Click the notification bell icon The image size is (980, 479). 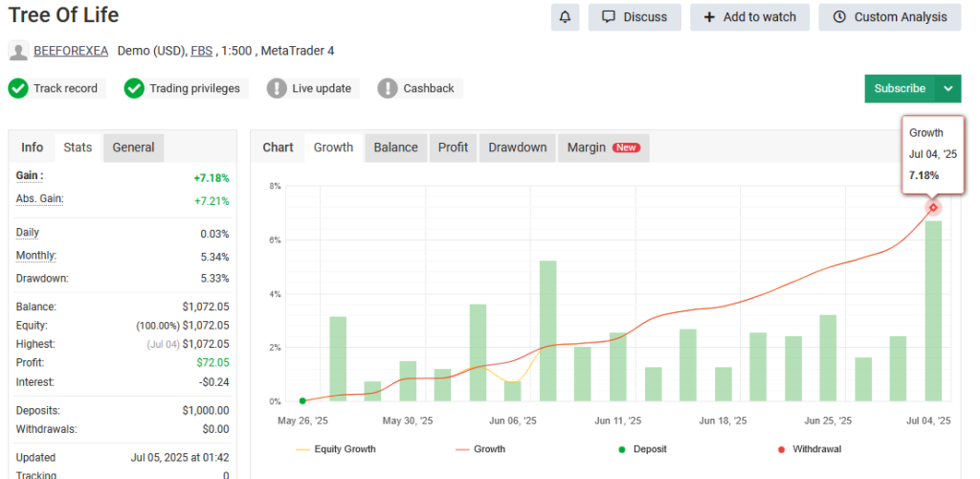pyautogui.click(x=565, y=17)
